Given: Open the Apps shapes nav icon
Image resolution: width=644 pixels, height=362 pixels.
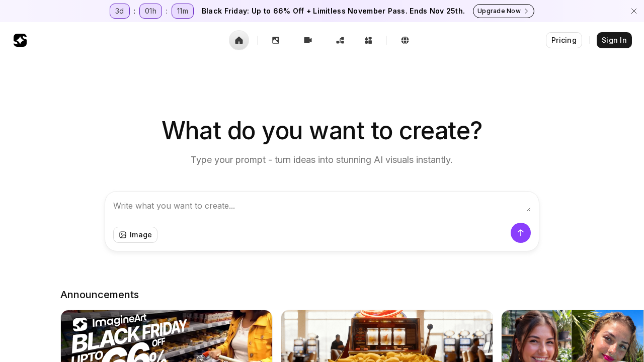Looking at the screenshot, I should click(368, 40).
